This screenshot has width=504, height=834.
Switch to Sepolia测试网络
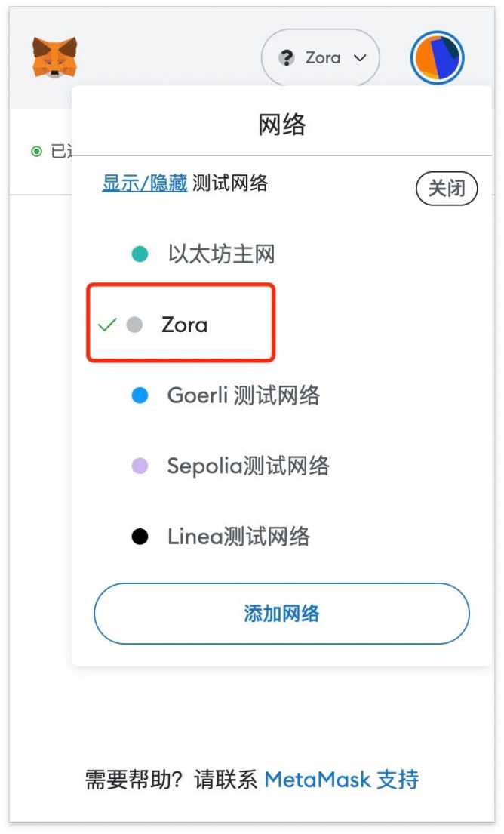pos(248,466)
